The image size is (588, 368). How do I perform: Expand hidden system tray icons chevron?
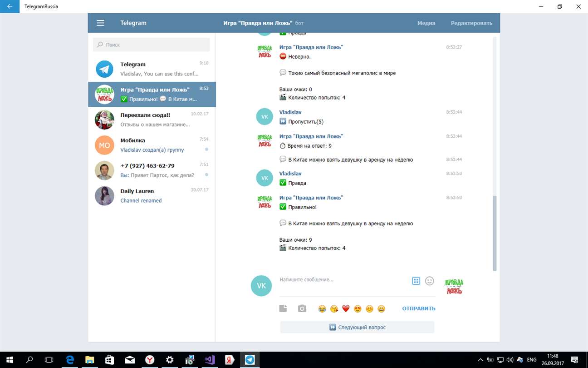pyautogui.click(x=481, y=360)
